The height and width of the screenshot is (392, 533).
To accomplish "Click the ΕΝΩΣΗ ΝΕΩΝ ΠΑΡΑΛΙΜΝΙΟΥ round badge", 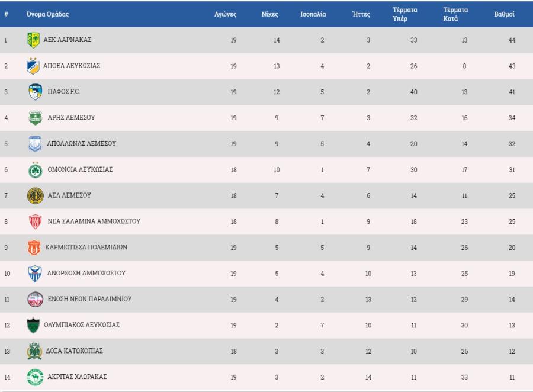I will coord(36,299).
